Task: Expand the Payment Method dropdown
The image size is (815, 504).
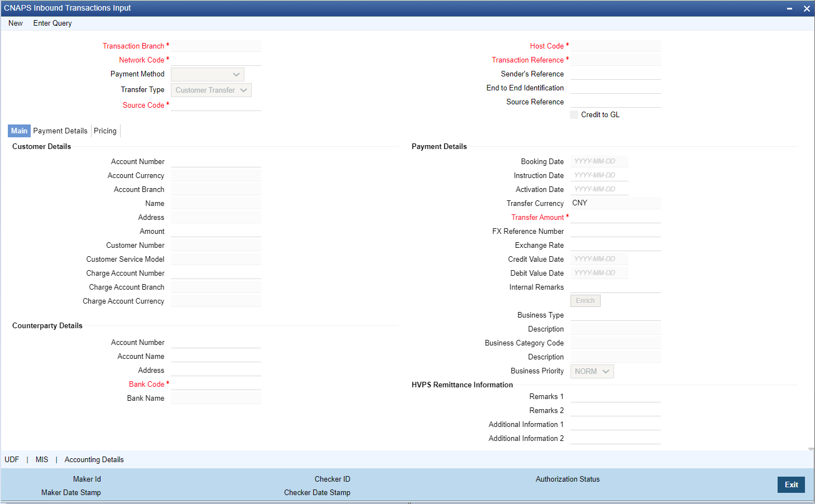Action: point(208,74)
